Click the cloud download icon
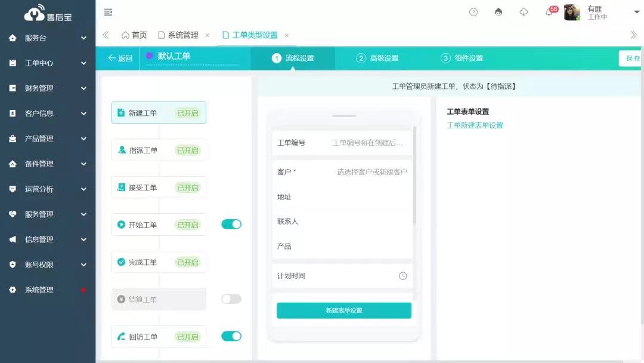 coord(524,12)
